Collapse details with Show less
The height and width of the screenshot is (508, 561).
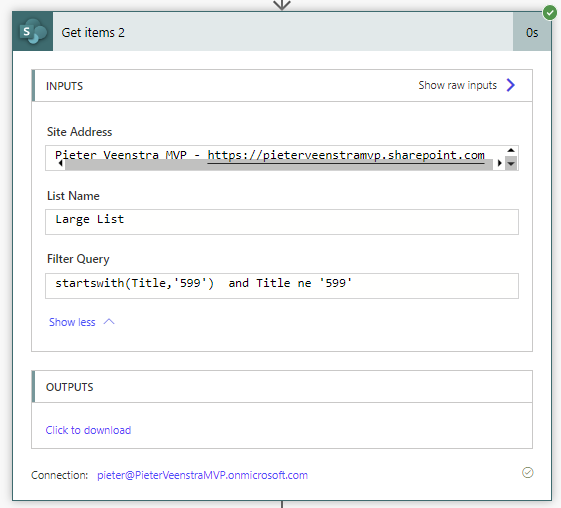[x=72, y=322]
